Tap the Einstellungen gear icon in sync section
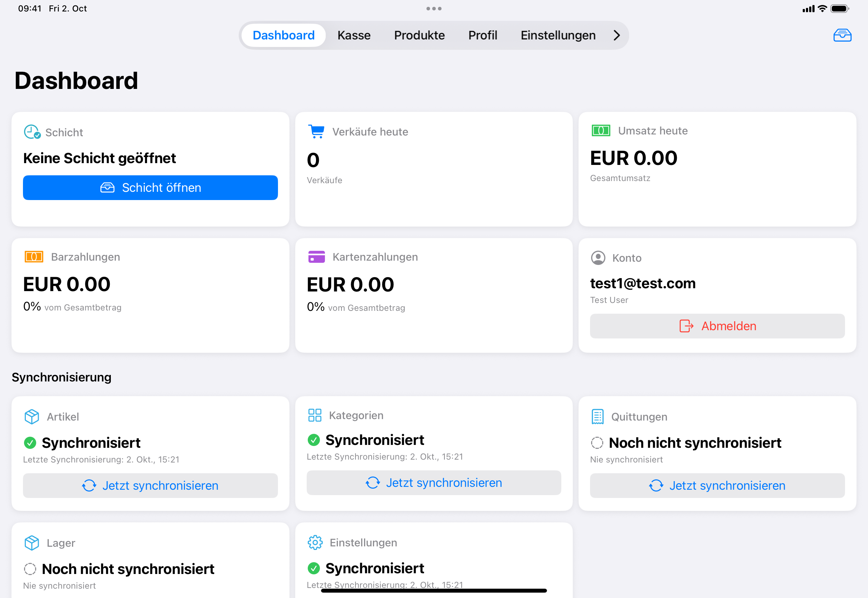Viewport: 868px width, 598px height. coord(315,542)
